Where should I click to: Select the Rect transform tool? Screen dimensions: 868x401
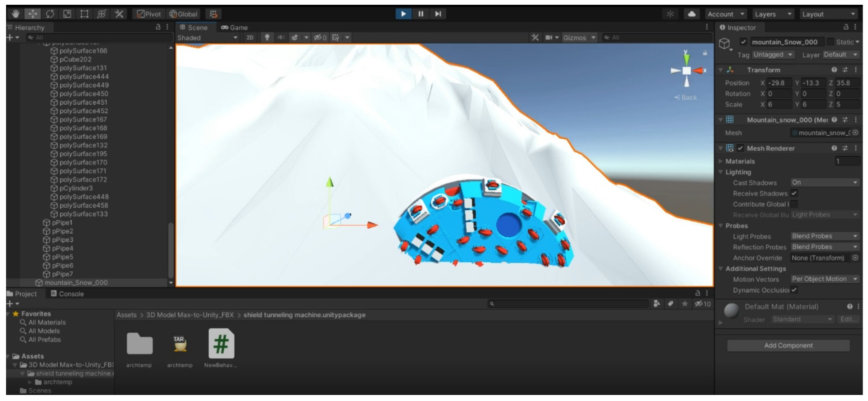[84, 14]
